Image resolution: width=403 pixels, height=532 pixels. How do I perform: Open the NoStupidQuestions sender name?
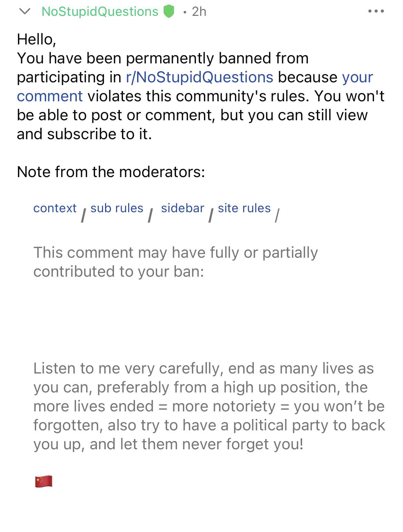100,11
